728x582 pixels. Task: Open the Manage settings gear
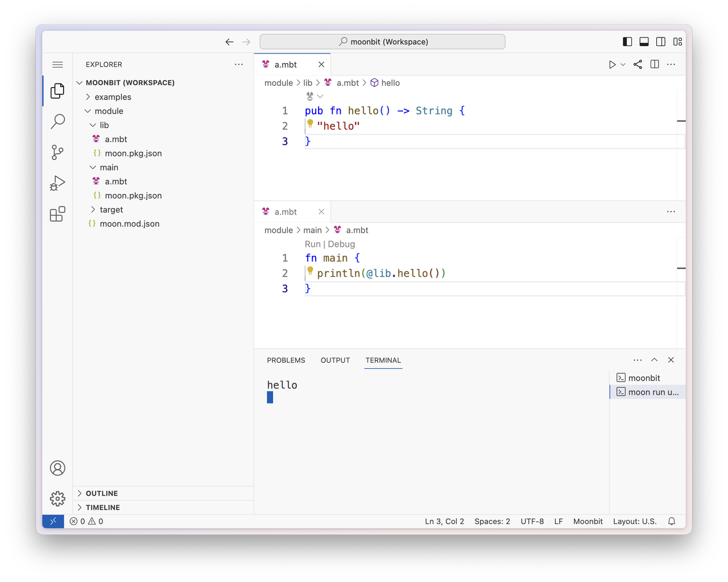57,499
